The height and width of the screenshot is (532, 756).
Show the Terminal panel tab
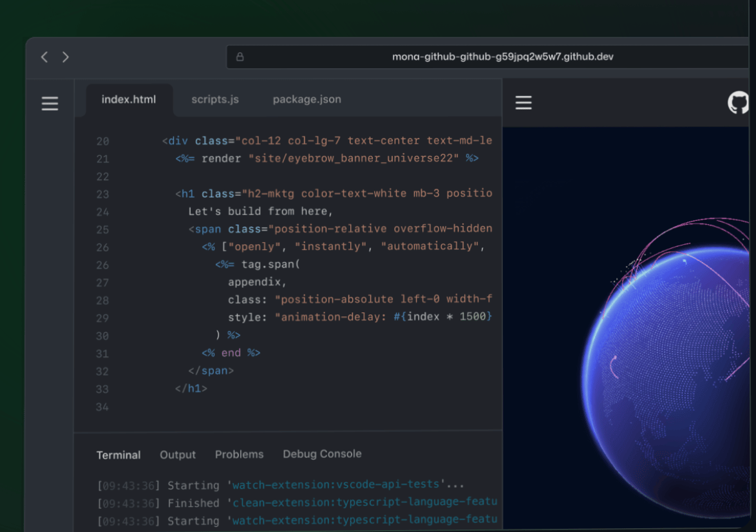tap(118, 455)
